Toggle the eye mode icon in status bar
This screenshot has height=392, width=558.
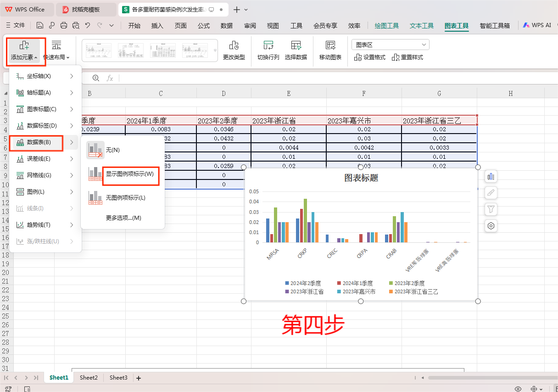519,388
